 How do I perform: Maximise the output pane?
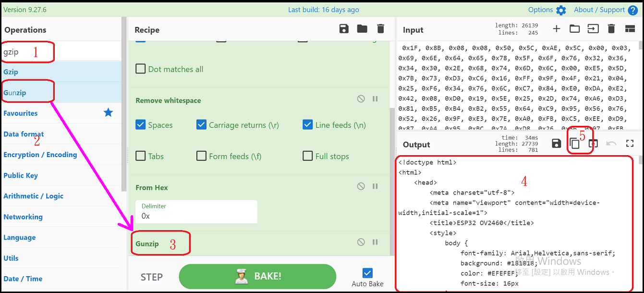[x=630, y=143]
